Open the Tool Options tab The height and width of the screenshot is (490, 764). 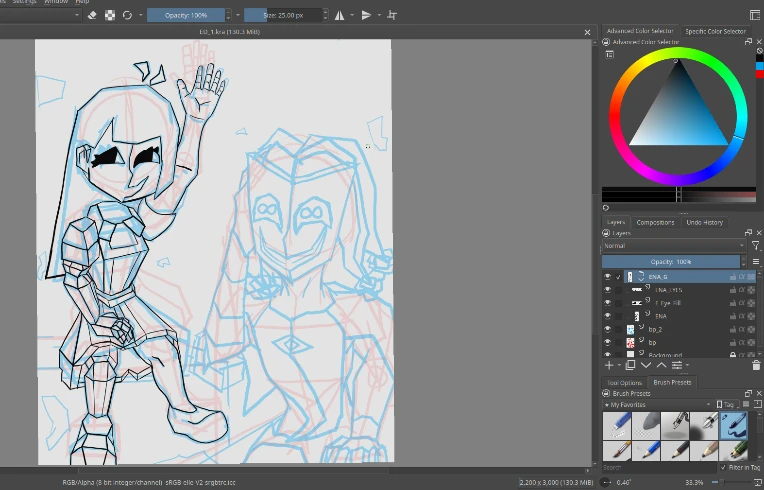tap(624, 382)
